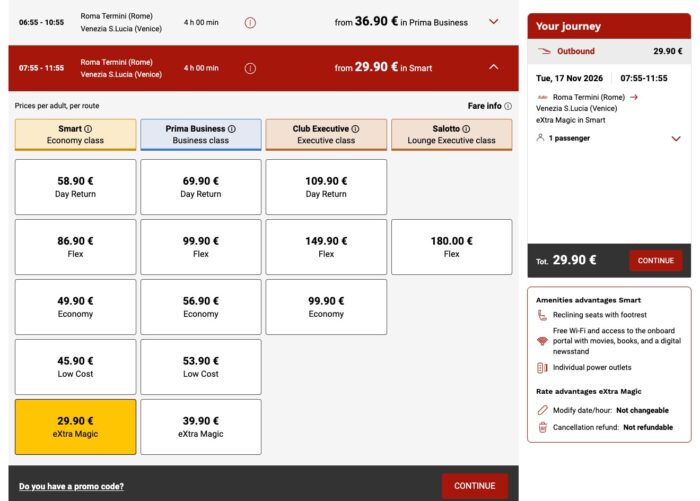Click the Fare info circle icon
Image resolution: width=700 pixels, height=501 pixels.
pos(508,106)
